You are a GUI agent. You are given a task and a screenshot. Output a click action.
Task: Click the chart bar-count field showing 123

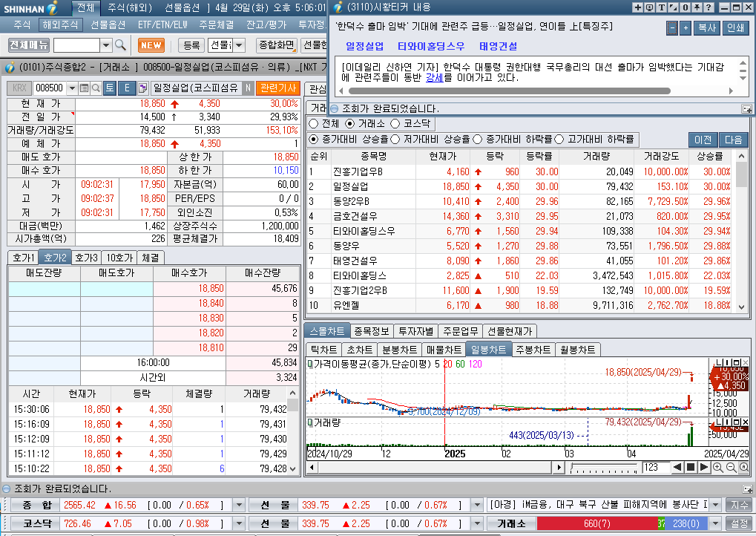655,467
